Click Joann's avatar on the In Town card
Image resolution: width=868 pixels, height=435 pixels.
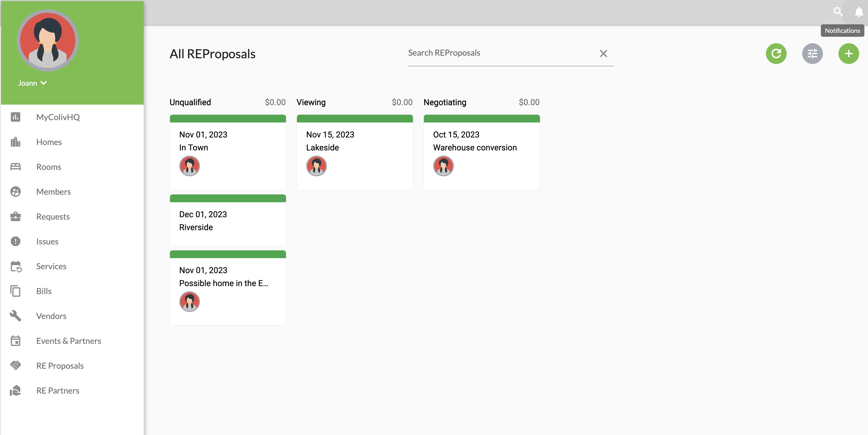tap(189, 166)
